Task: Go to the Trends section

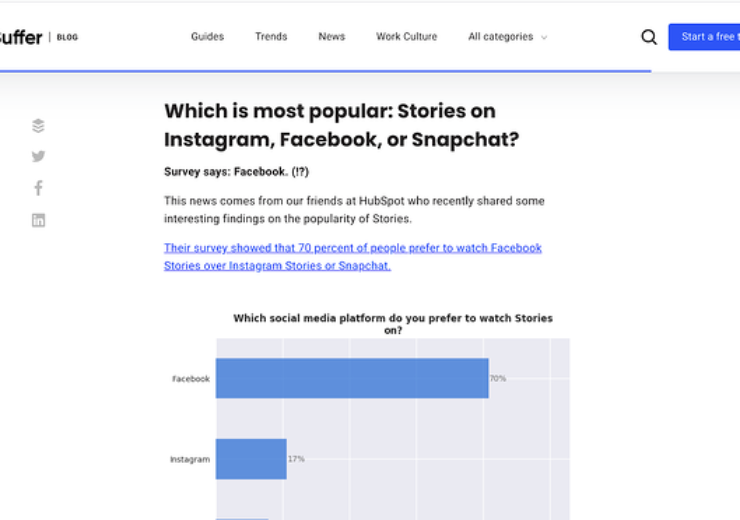Action: [x=271, y=37]
